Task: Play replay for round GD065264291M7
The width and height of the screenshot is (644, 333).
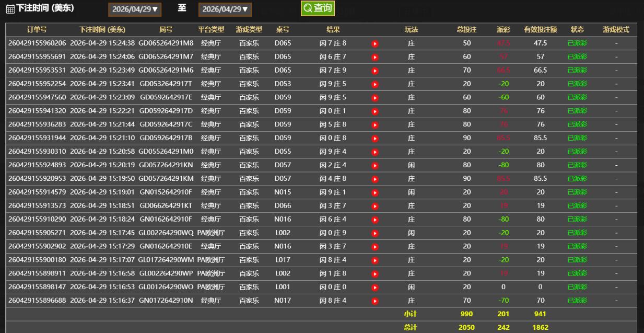Action: tap(374, 57)
